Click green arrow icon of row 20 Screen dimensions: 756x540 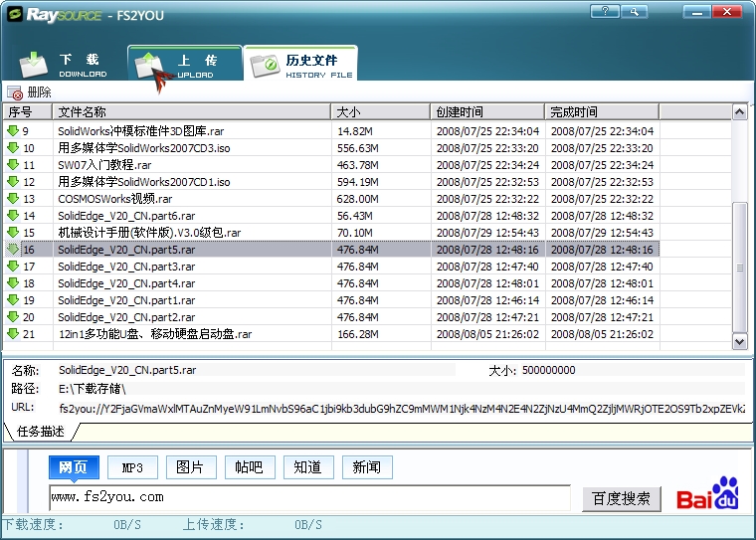(x=13, y=317)
